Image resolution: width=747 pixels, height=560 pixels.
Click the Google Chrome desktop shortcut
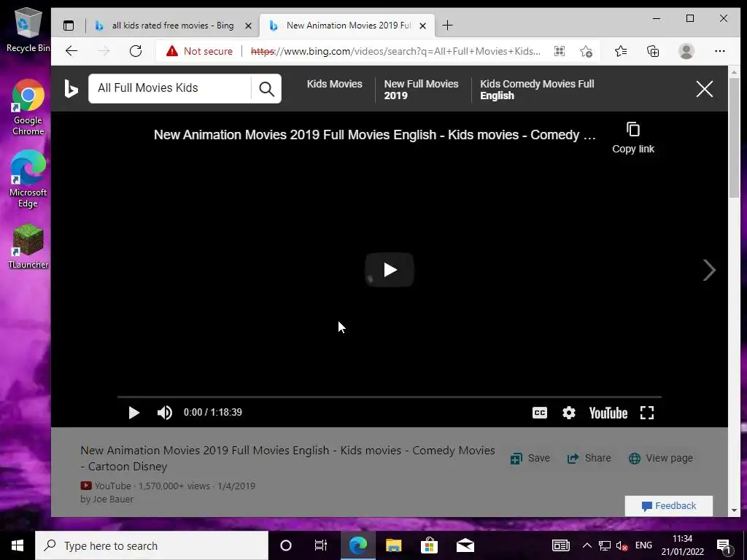tap(28, 108)
